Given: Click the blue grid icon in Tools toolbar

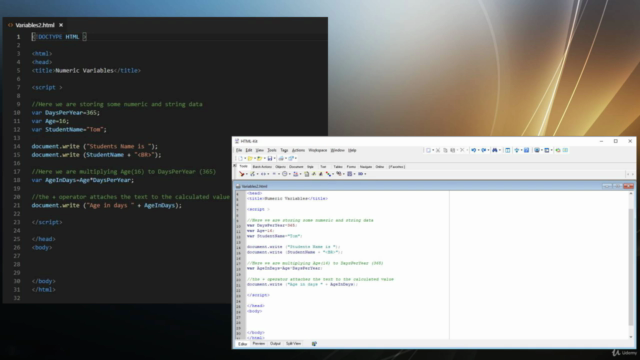Looking at the screenshot, I should click(x=349, y=174).
